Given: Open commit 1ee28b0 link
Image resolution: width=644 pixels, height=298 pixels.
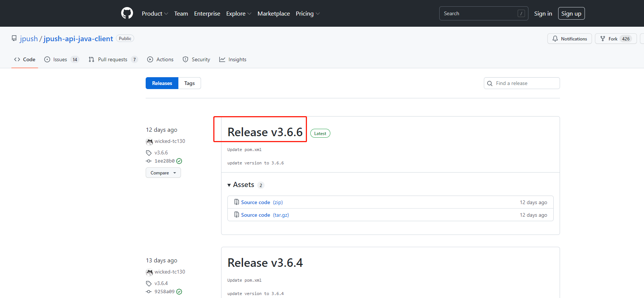Looking at the screenshot, I should (165, 161).
